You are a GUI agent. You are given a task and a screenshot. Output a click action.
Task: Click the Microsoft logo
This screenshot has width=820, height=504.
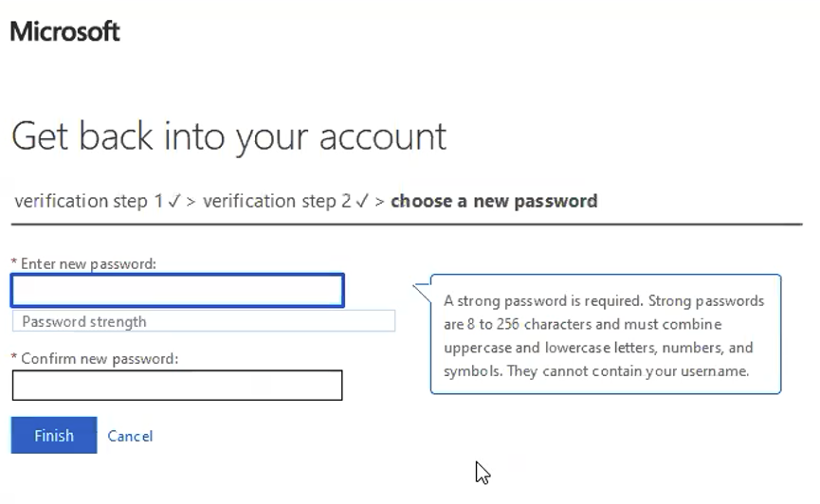[x=64, y=31]
